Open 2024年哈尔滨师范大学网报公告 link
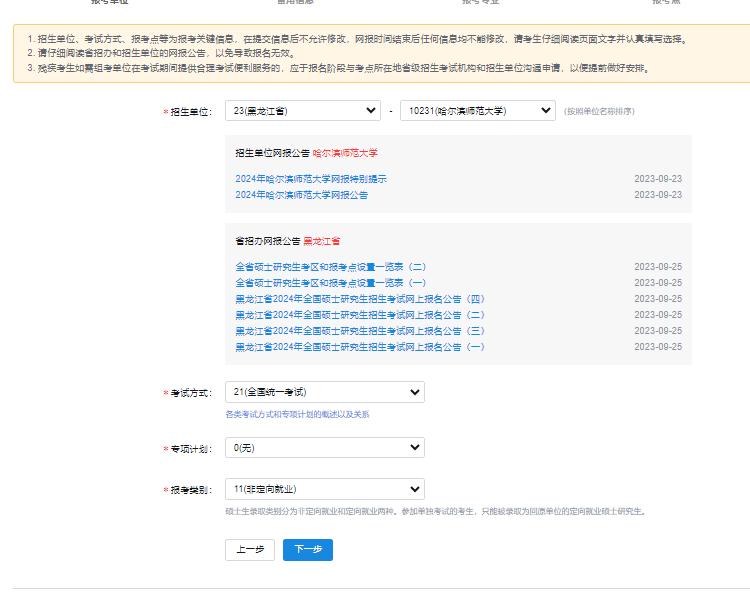 click(x=301, y=195)
